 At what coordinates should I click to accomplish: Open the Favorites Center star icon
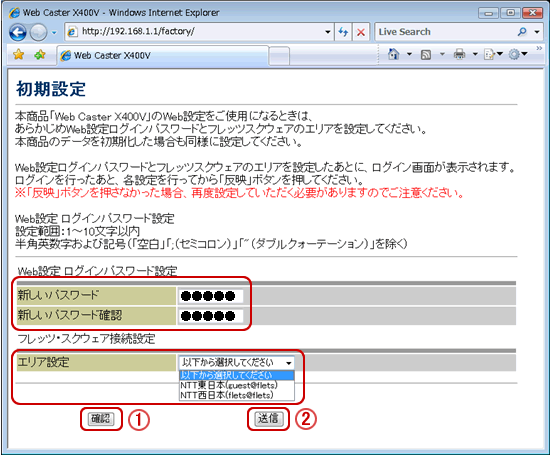tap(18, 55)
